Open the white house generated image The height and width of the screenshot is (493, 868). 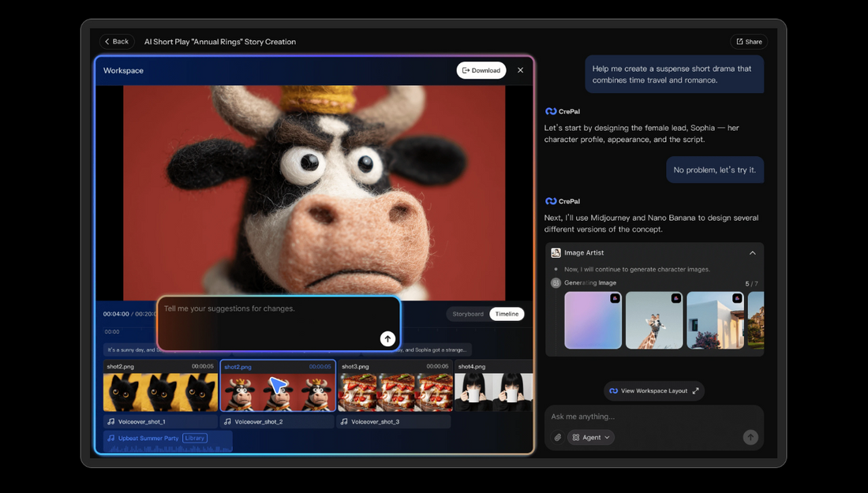715,320
